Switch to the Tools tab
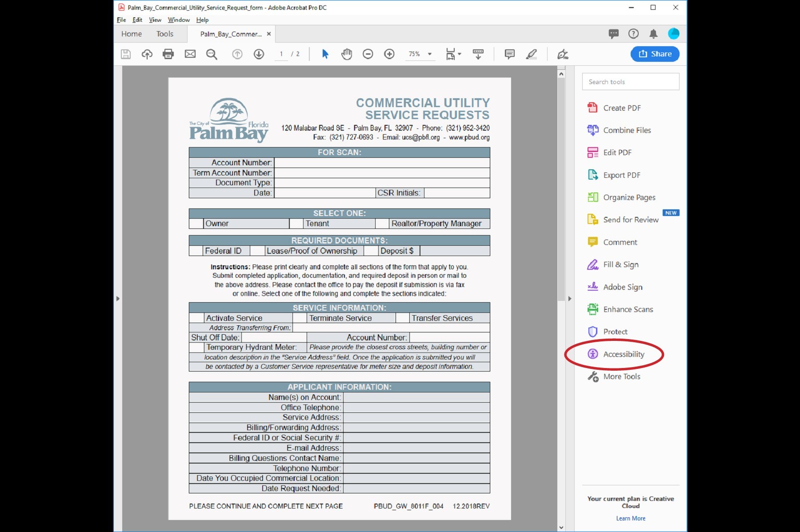Viewport: 800px width, 532px height. [164, 34]
